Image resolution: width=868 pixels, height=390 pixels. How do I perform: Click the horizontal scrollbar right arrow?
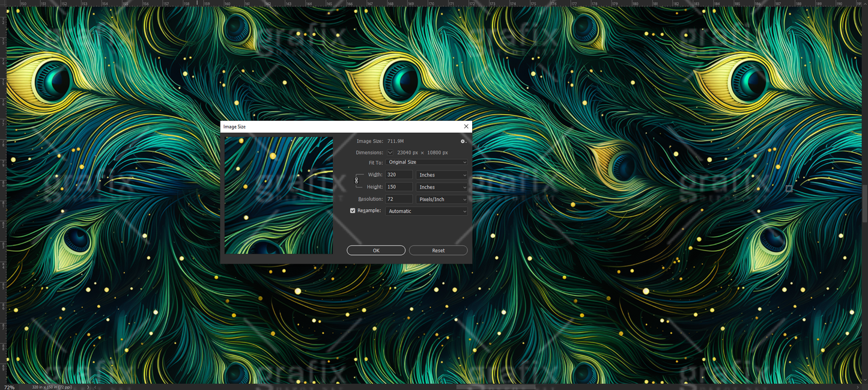click(x=858, y=387)
